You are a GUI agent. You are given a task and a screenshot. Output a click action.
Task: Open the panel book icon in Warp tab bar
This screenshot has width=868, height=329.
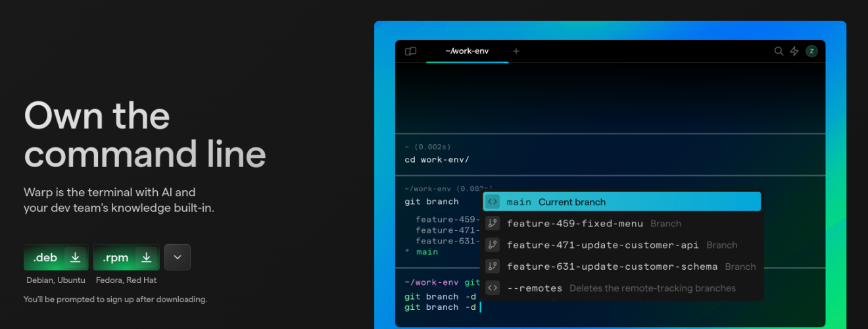(x=411, y=51)
